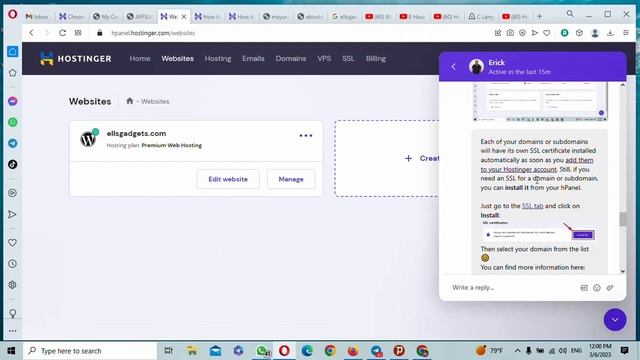Screen dimensions: 640x360
Task: Click the attachment paperclip in chat reply
Action: (x=610, y=288)
